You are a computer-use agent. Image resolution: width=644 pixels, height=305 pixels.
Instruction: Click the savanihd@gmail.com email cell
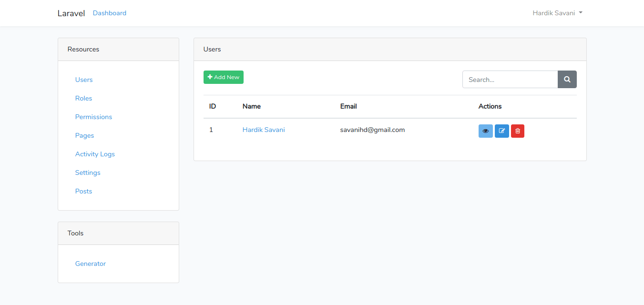tap(372, 130)
